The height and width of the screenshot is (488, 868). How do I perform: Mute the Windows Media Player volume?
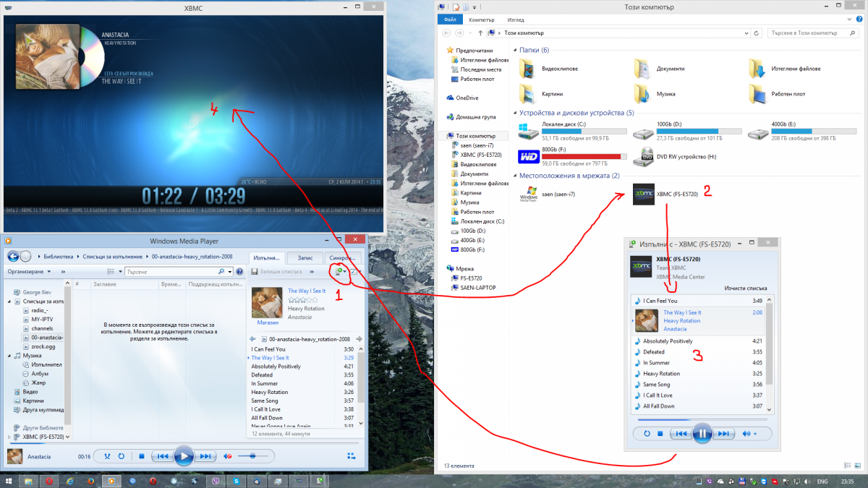pyautogui.click(x=228, y=456)
